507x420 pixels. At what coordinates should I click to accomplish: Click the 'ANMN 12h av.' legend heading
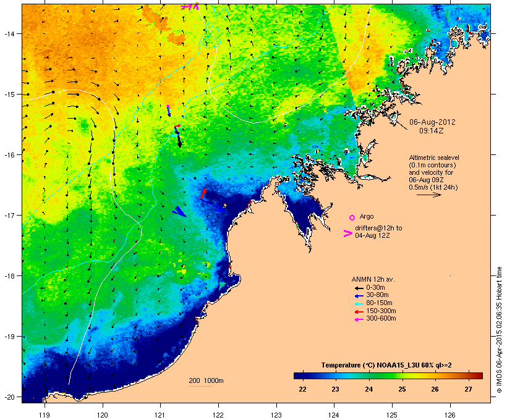coord(373,279)
